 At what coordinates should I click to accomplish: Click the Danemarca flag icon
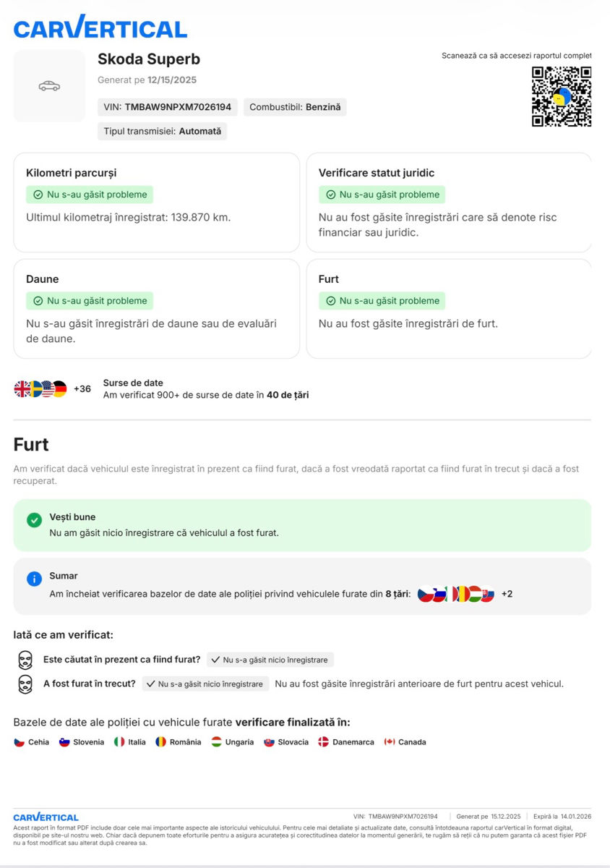[324, 742]
